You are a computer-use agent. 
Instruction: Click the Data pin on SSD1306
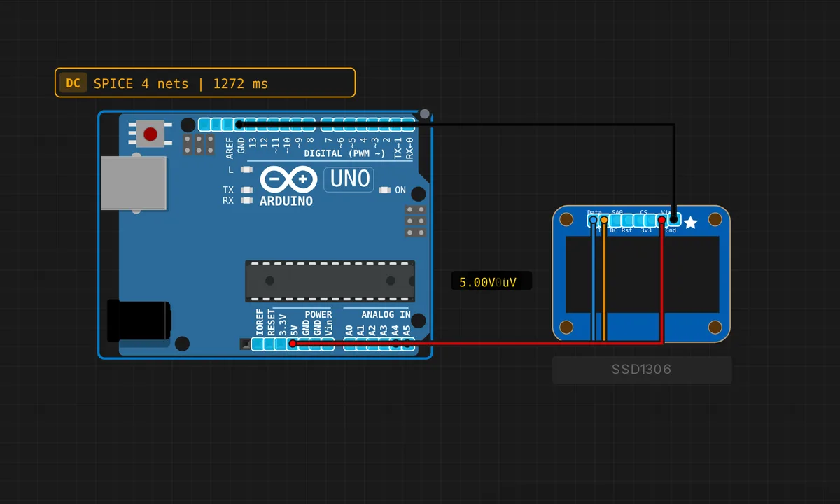tap(594, 220)
